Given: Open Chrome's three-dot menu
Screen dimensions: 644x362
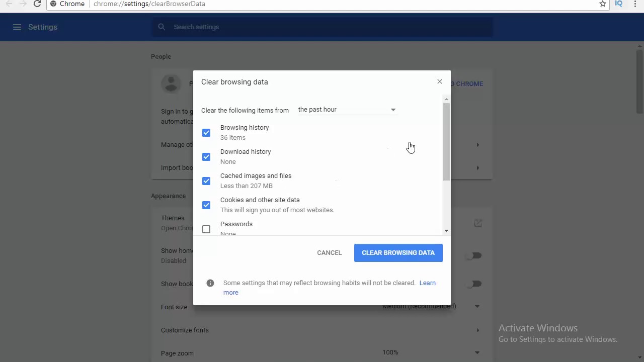Looking at the screenshot, I should coord(635,4).
